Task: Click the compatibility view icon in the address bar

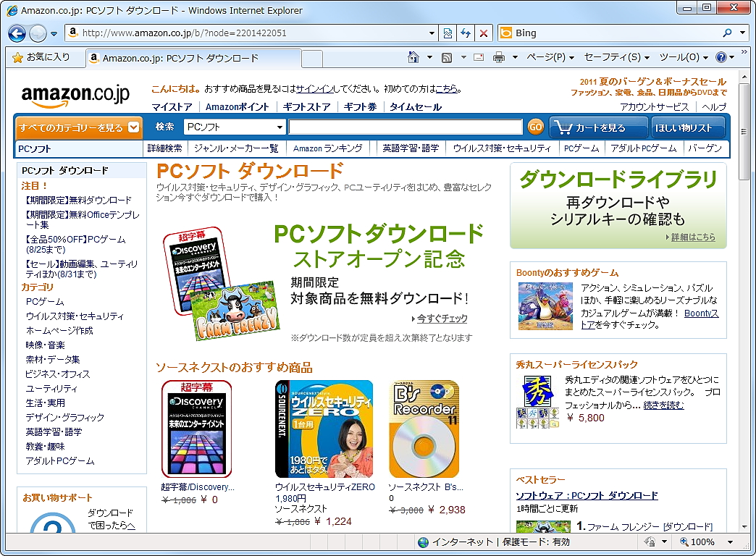Action: [448, 33]
